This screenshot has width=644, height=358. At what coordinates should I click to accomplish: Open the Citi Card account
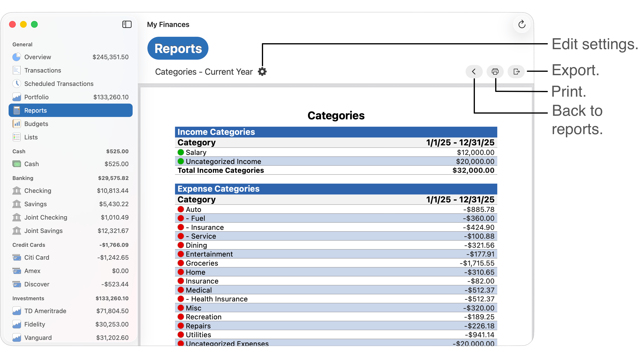37,258
